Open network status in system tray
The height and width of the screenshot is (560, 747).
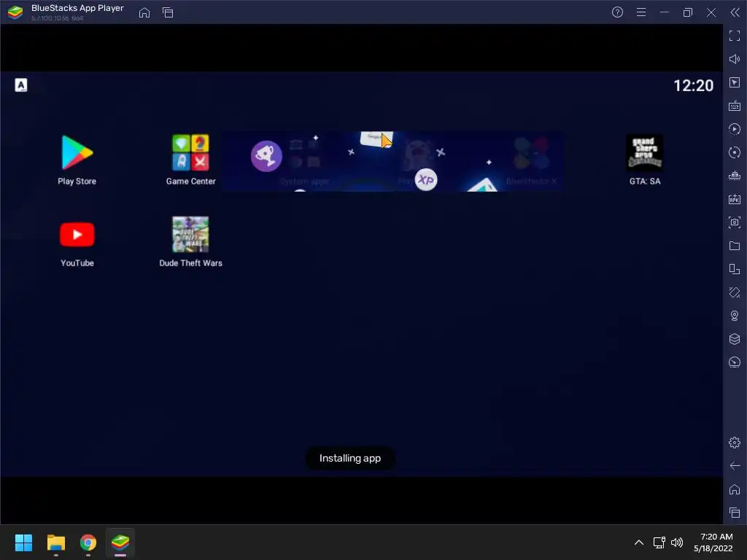(659, 542)
